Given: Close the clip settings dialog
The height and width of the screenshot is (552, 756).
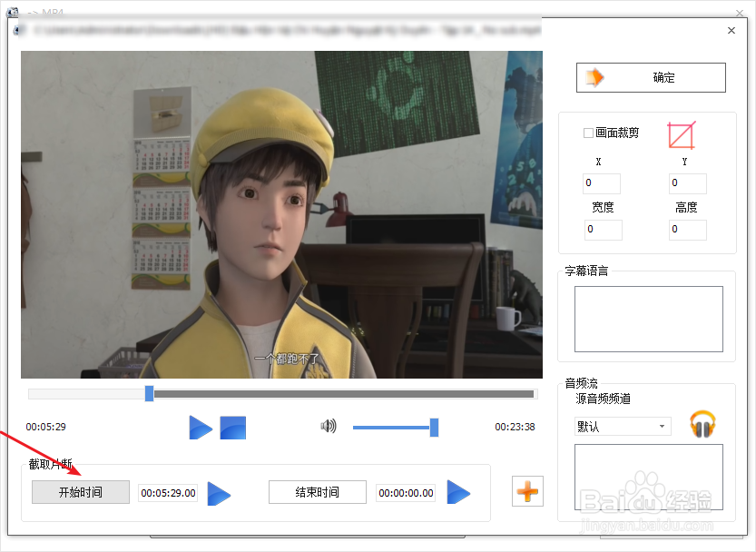Looking at the screenshot, I should coord(731,30).
